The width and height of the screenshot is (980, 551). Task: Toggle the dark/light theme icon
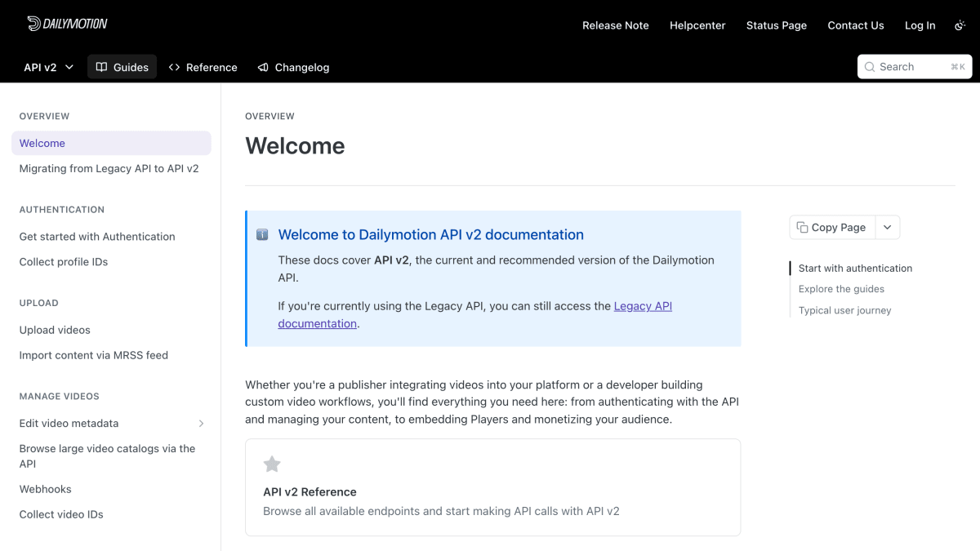tap(960, 25)
